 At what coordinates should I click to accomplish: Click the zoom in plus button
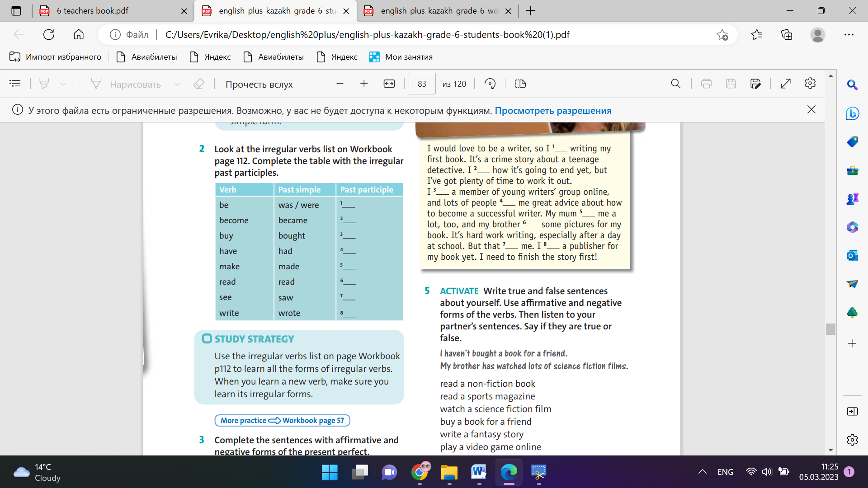click(364, 84)
